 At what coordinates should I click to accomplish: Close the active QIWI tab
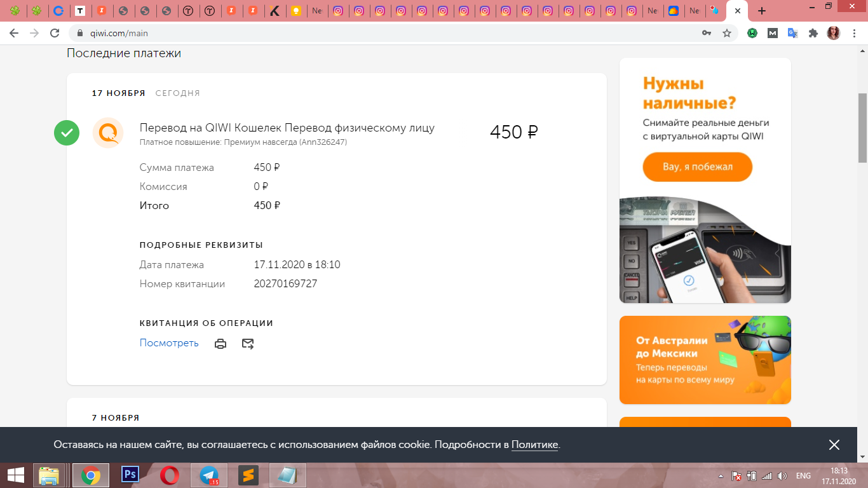pos(736,11)
